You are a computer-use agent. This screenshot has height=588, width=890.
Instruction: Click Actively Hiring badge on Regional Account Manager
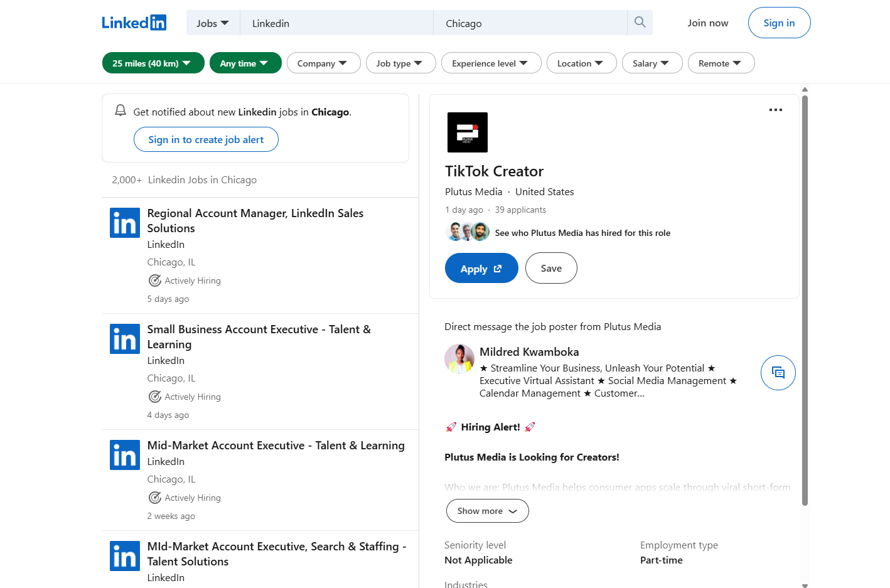click(185, 281)
